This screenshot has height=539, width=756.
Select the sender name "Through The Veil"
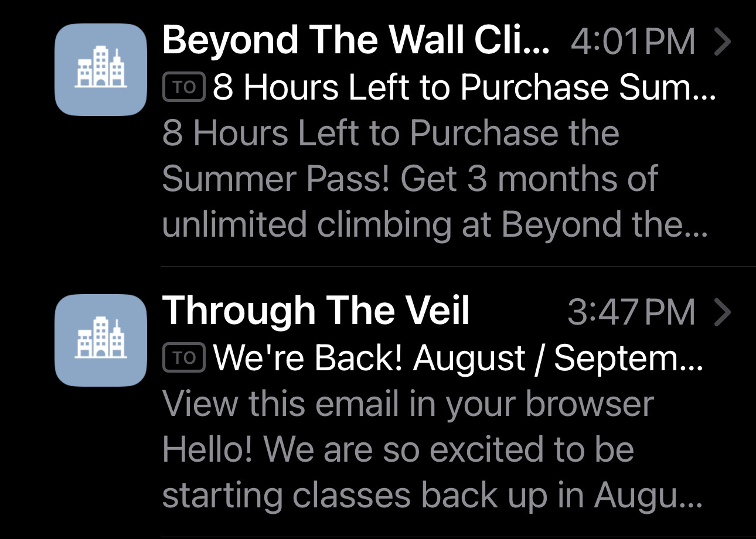[x=316, y=311]
